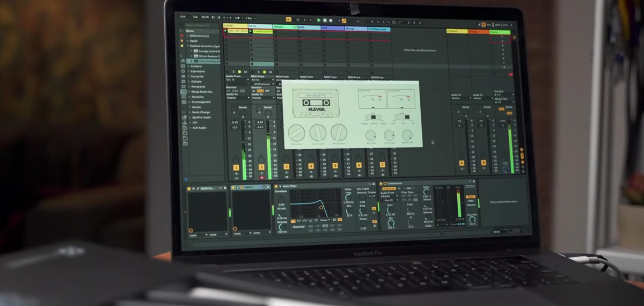Image resolution: width=644 pixels, height=306 pixels.
Task: Start playback with the green Play button
Action: pyautogui.click(x=319, y=20)
